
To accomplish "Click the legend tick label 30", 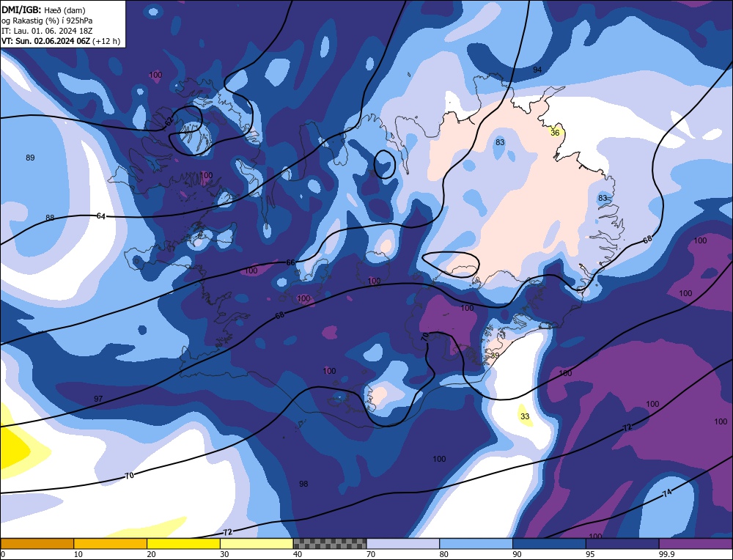I will [x=224, y=554].
